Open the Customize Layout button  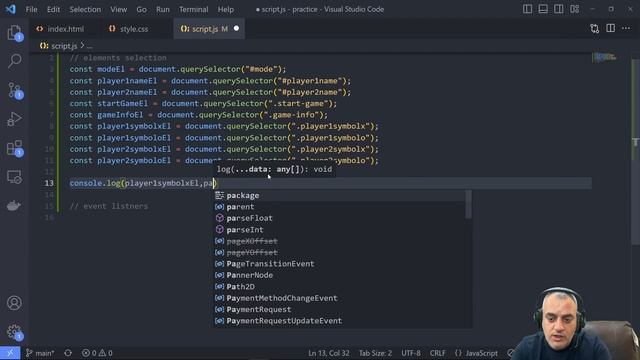pos(575,9)
